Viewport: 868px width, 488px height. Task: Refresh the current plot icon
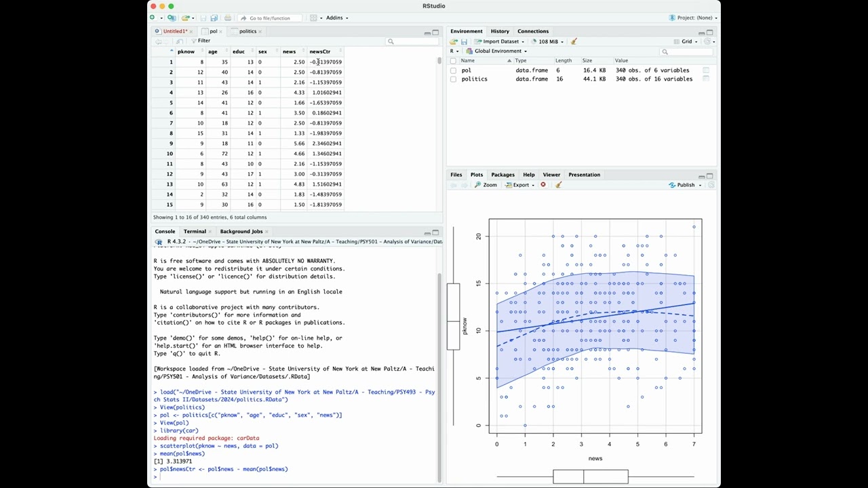click(x=711, y=185)
